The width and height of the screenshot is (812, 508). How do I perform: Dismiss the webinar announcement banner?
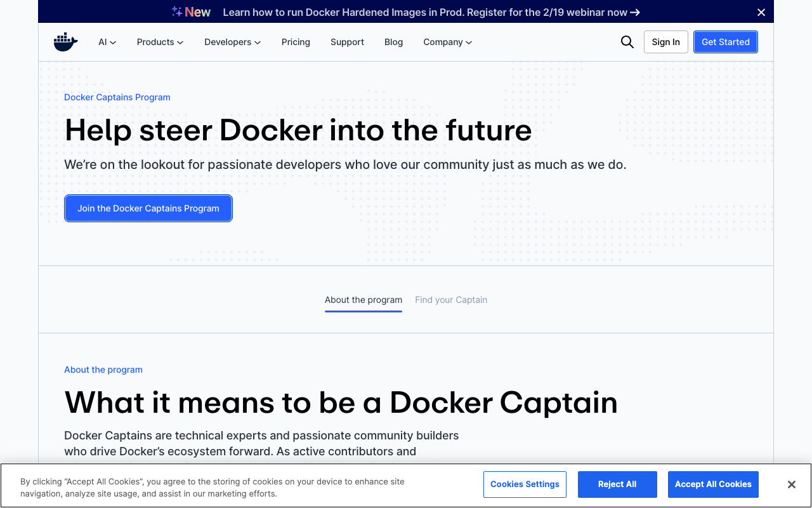pos(761,11)
